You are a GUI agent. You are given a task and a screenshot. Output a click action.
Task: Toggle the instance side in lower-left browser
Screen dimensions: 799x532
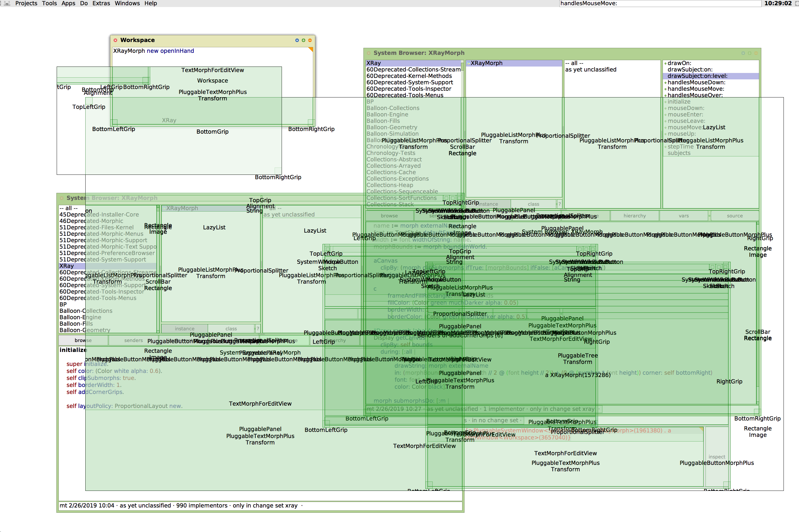[184, 328]
